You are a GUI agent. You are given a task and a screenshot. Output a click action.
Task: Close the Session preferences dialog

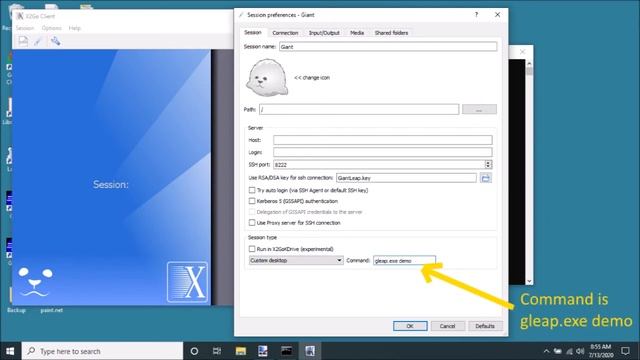[497, 15]
